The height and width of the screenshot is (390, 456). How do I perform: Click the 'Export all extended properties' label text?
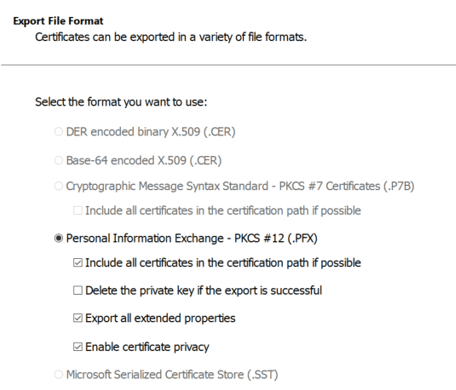pos(160,318)
